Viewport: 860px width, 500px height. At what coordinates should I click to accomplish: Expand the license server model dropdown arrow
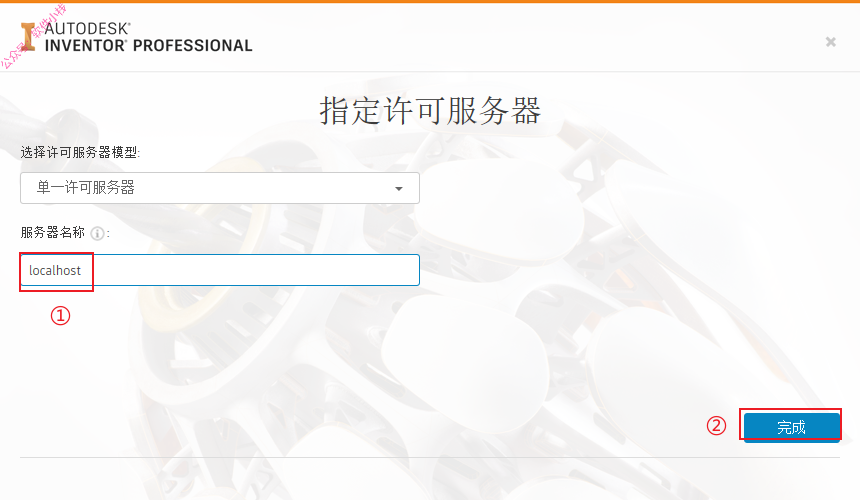pyautogui.click(x=399, y=189)
